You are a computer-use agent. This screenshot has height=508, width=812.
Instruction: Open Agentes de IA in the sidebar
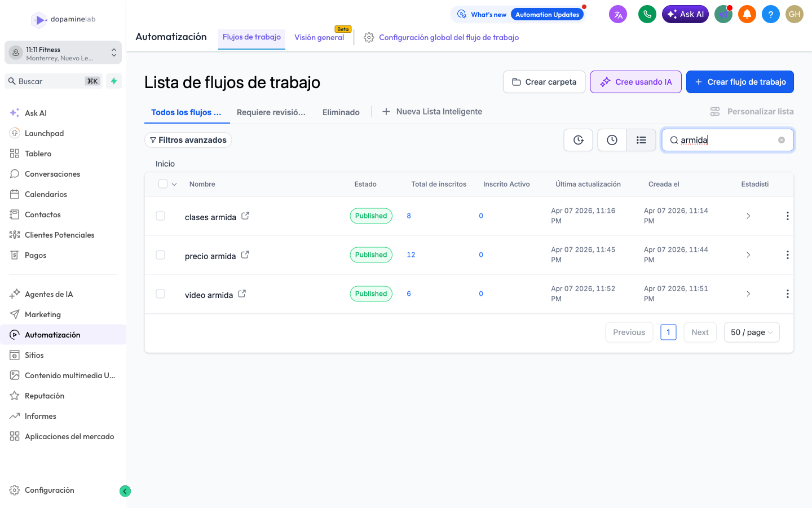pyautogui.click(x=63, y=294)
